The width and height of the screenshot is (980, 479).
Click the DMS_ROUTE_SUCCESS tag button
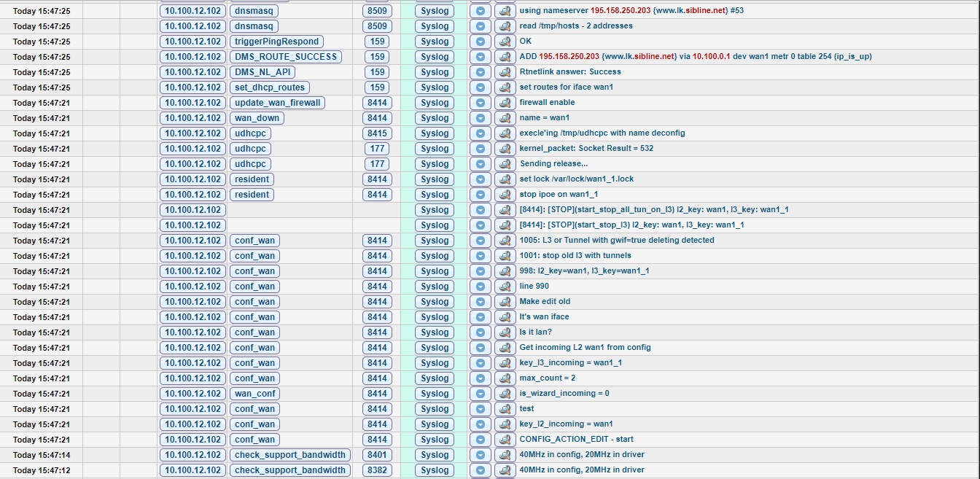tap(286, 57)
